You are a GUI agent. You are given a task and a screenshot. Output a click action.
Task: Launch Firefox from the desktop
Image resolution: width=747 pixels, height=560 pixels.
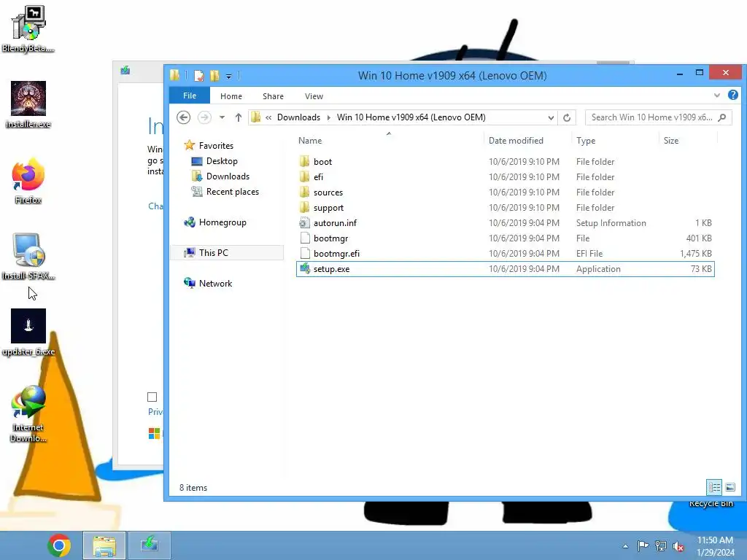28,181
